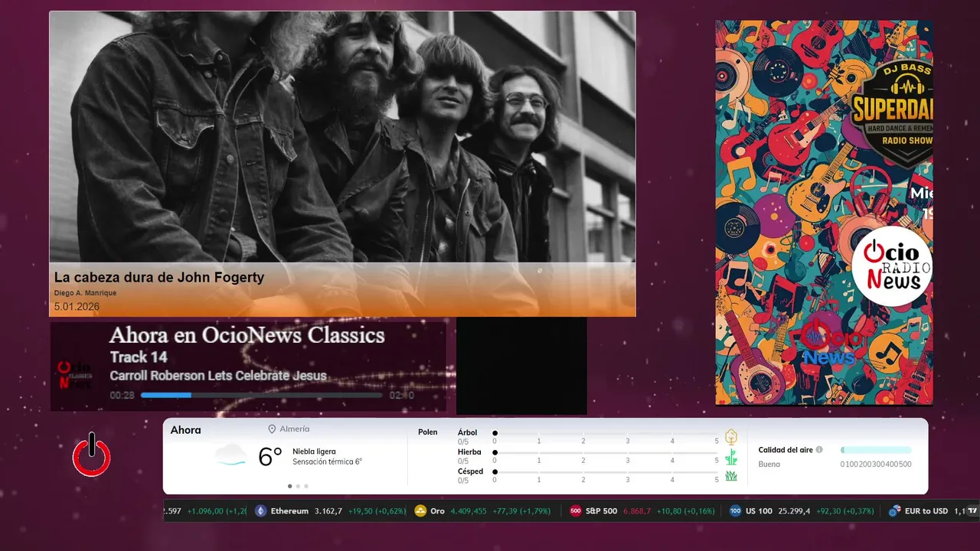Click the cloud fog weather icon
980x551 pixels.
point(230,455)
